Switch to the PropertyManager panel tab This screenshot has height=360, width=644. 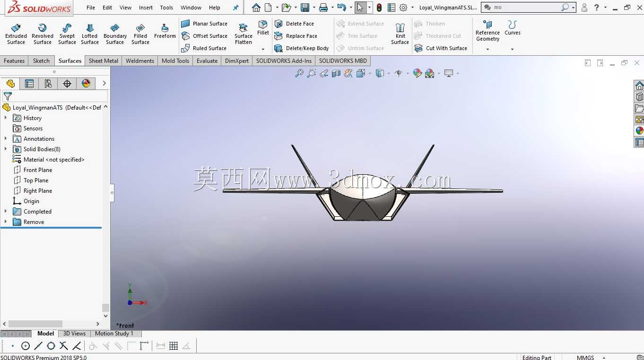[x=29, y=84]
